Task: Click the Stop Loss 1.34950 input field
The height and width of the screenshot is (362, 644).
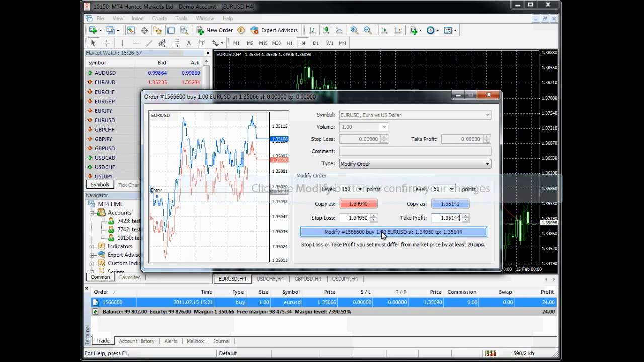Action: (355, 218)
